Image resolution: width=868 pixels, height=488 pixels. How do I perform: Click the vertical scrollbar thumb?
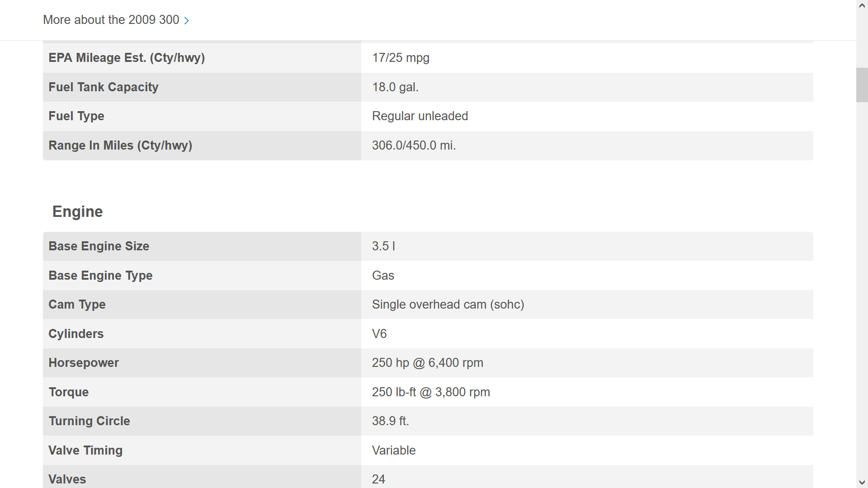point(862,85)
